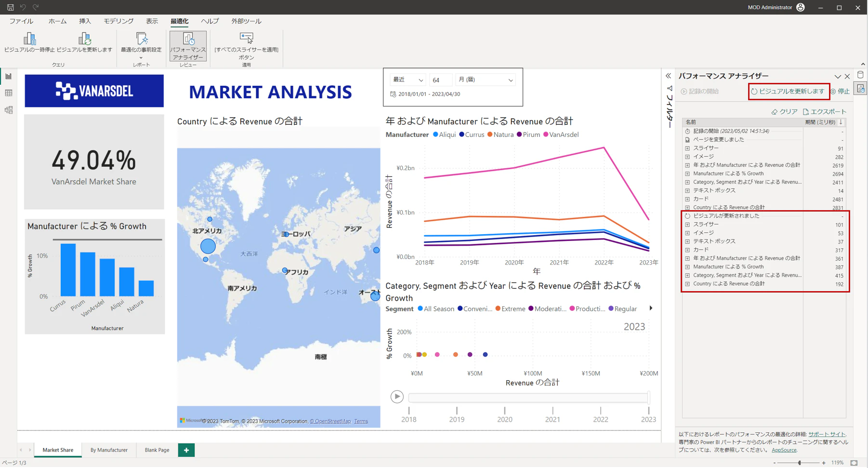Expand the イメージ row showing 53 ms
868x468 pixels.
(x=687, y=233)
